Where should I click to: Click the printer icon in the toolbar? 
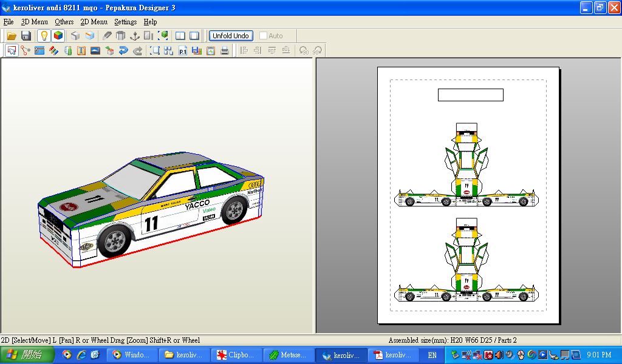(225, 51)
